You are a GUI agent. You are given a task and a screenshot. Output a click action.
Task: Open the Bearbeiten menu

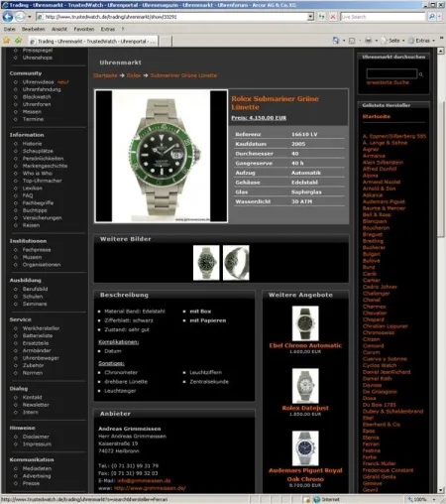click(x=33, y=29)
